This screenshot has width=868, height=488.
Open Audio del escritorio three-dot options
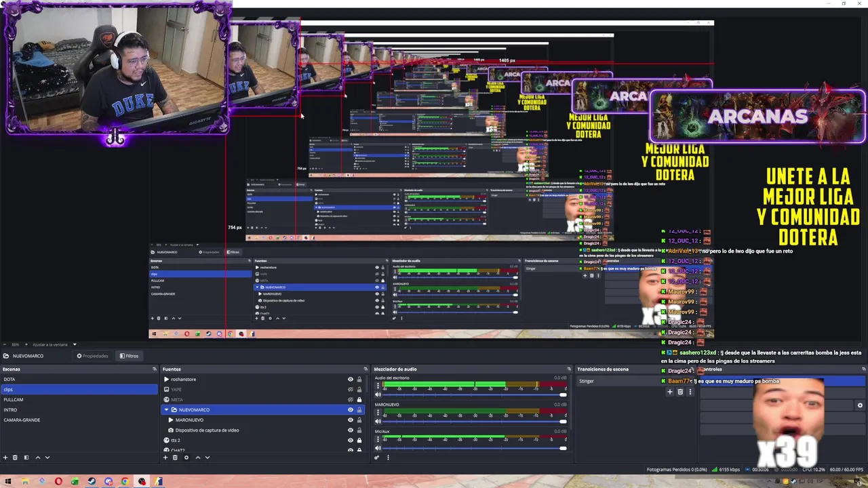click(x=378, y=386)
